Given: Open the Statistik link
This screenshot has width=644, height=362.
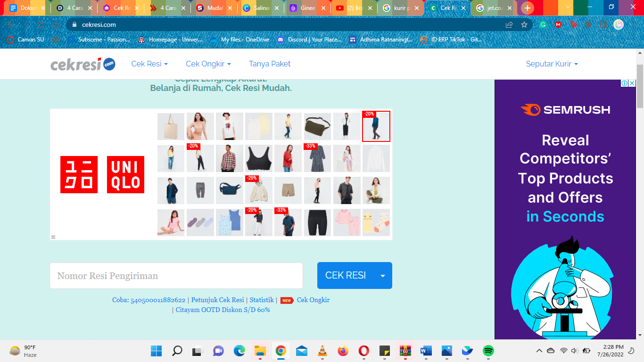Looking at the screenshot, I should [x=262, y=300].
